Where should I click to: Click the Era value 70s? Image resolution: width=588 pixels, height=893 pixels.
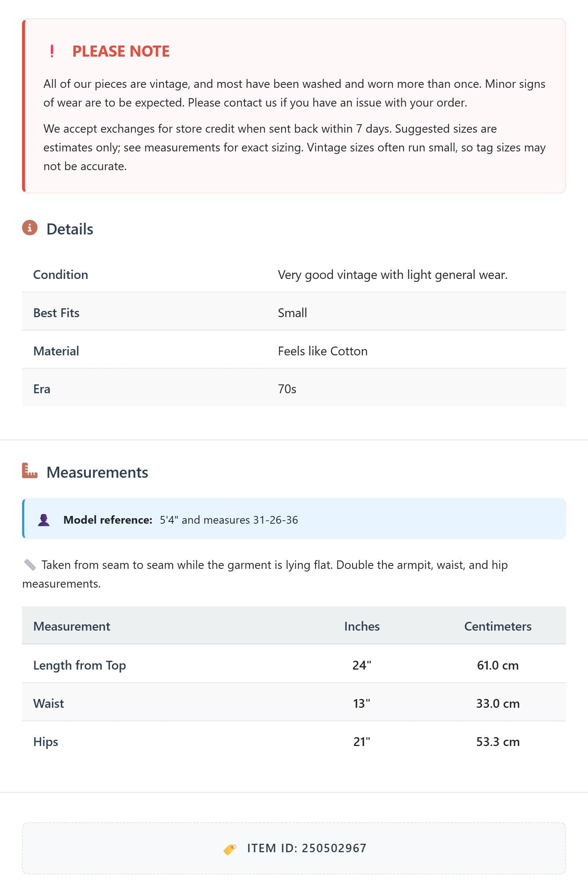287,389
